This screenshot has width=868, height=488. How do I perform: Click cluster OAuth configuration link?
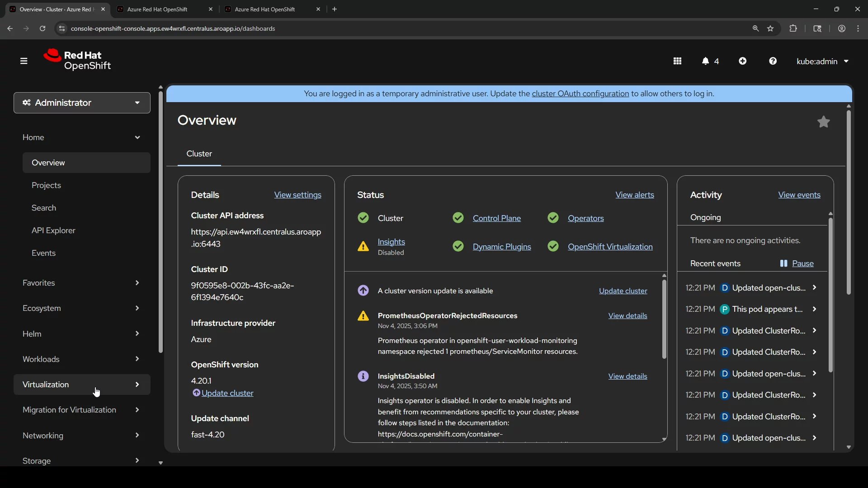click(580, 94)
